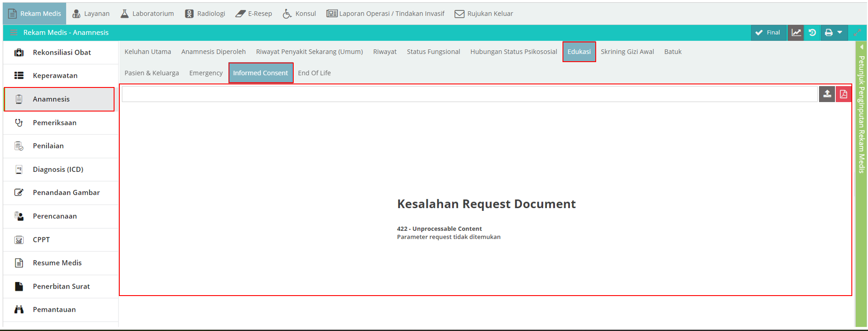Select Penerbitan Surat label in sidebar

(x=61, y=286)
